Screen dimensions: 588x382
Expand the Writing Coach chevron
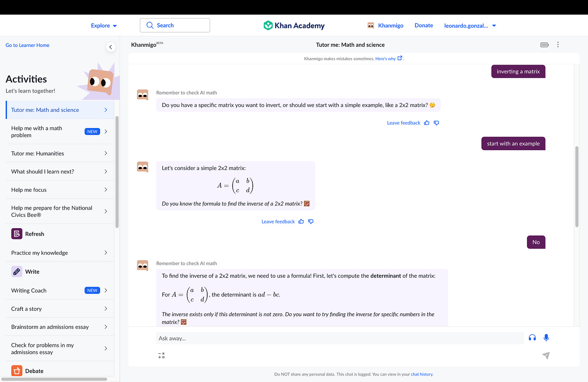106,290
